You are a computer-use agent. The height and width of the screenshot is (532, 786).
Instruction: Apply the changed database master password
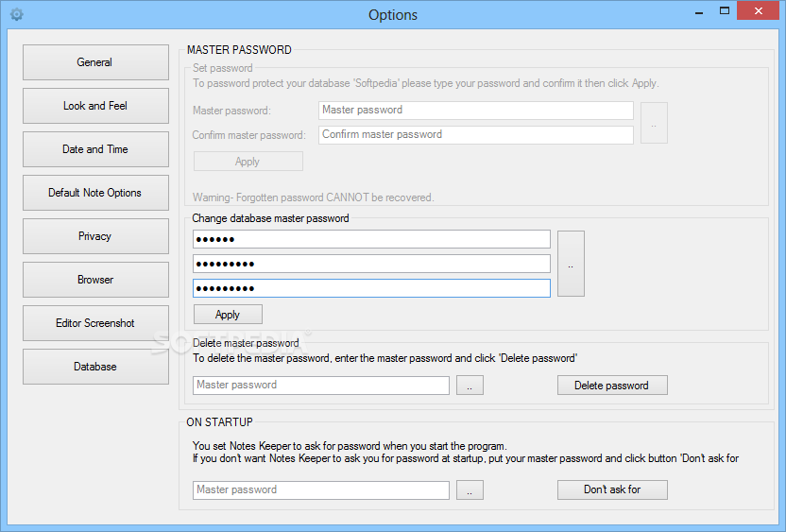pyautogui.click(x=228, y=315)
